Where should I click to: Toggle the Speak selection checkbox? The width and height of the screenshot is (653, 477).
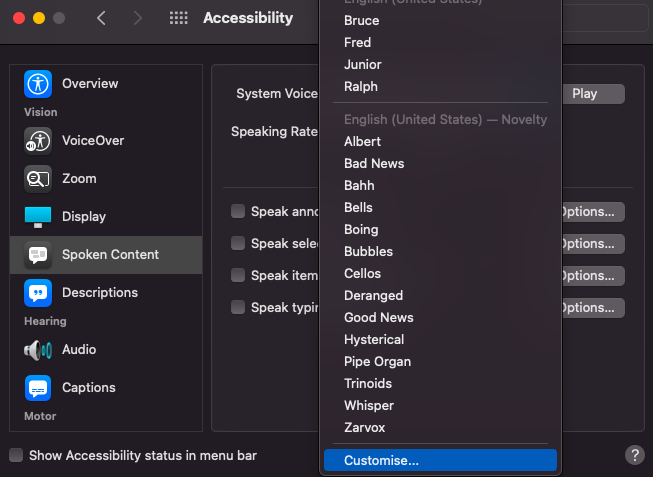238,243
